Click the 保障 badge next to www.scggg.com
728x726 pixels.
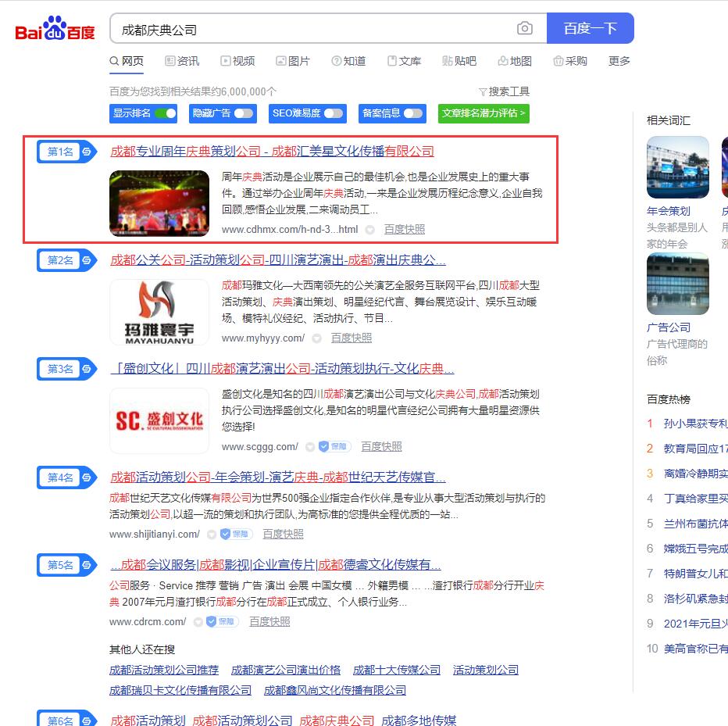334,447
